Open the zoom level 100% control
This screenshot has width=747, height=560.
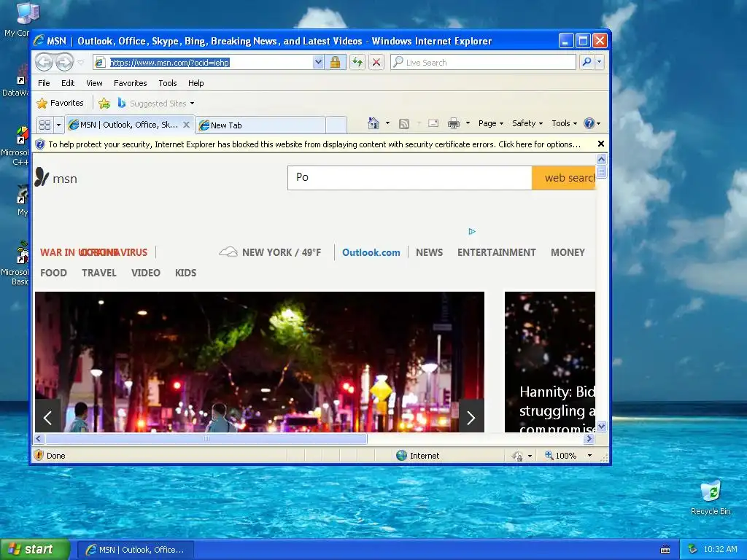pos(568,456)
